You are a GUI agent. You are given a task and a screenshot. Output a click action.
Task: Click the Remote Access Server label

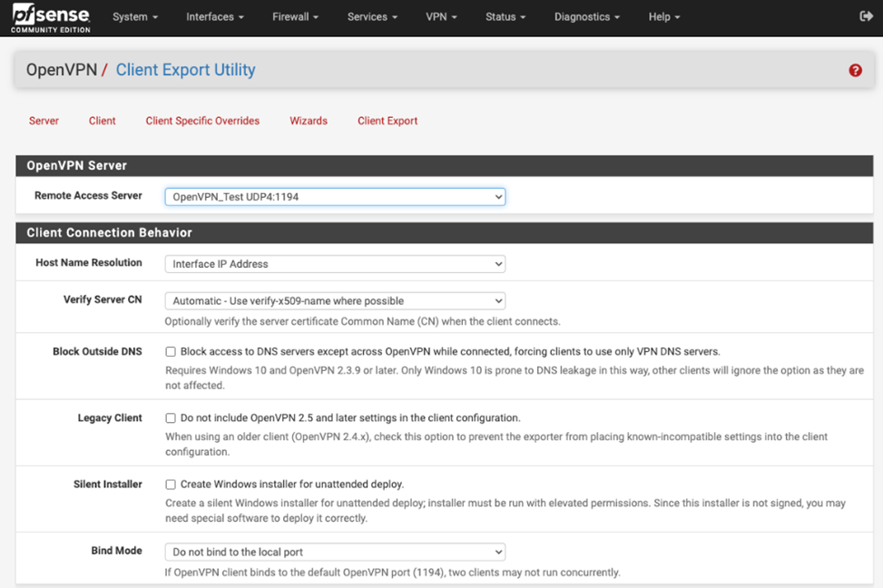click(x=88, y=195)
